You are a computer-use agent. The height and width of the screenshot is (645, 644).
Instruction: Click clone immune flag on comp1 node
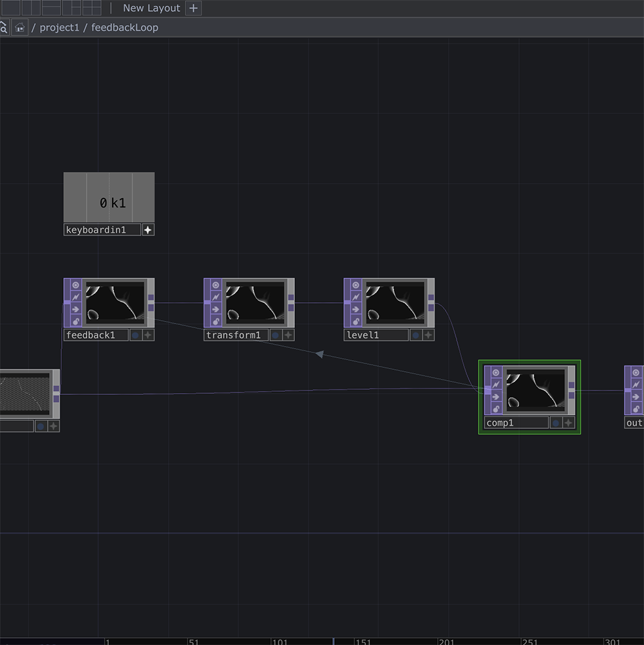(x=496, y=385)
